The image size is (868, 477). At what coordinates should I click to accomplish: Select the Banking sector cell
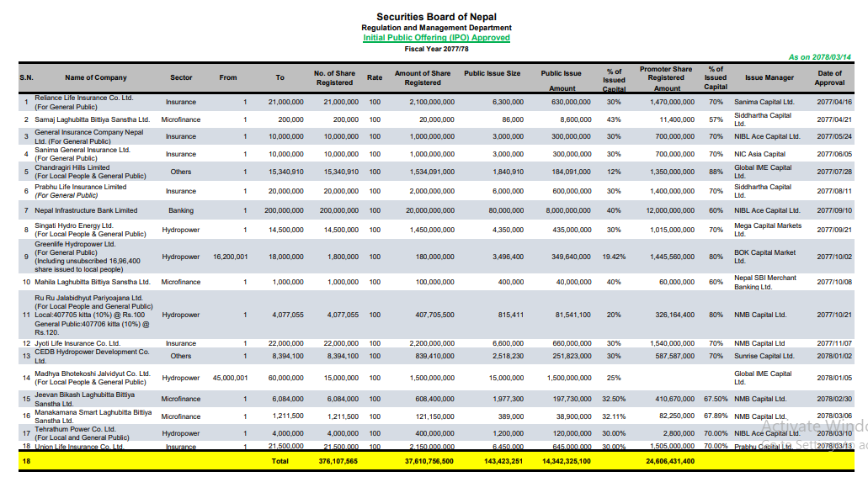click(181, 210)
